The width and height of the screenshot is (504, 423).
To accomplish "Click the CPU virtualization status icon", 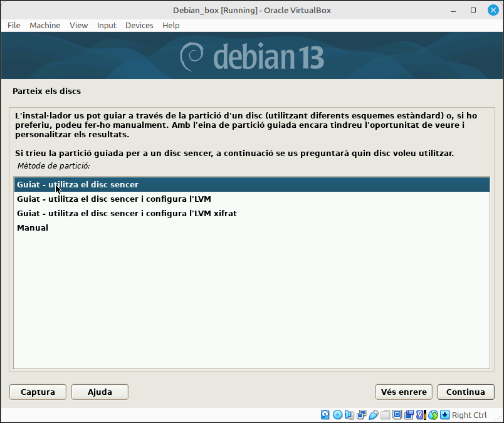I will [421, 415].
